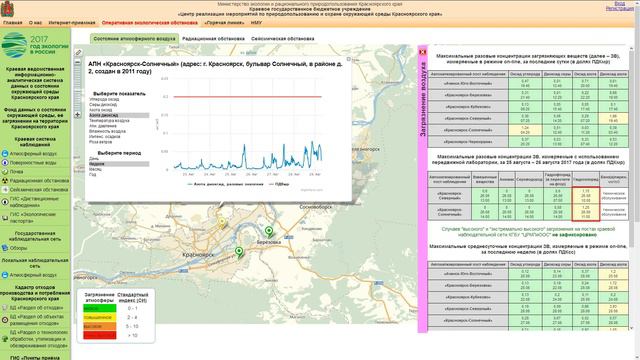Zoom out the map with minus button
The height and width of the screenshot is (360, 640).
(x=78, y=62)
